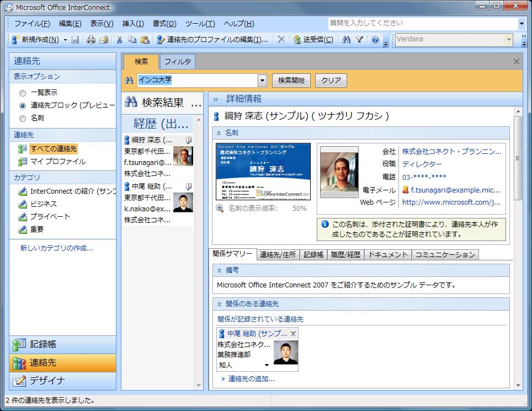Open 記録帳 navigation pane button

pyautogui.click(x=62, y=345)
